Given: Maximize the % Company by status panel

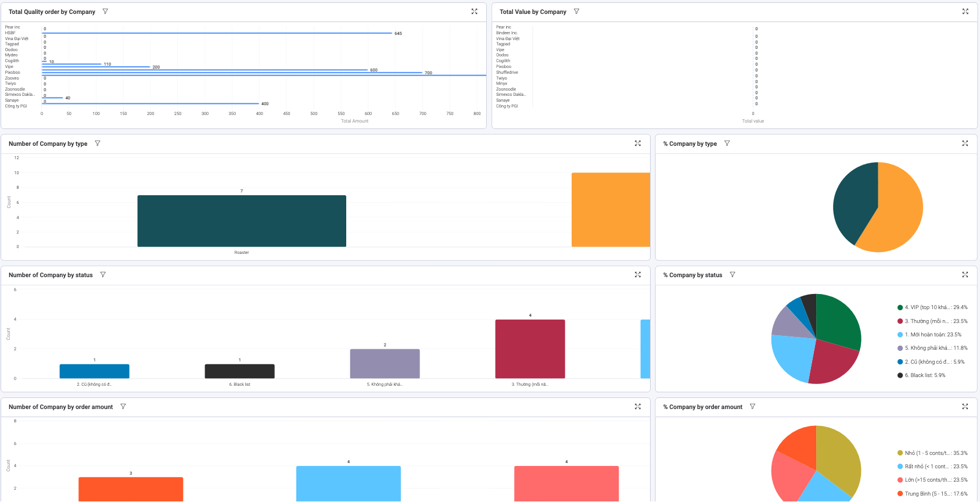Looking at the screenshot, I should pyautogui.click(x=965, y=275).
